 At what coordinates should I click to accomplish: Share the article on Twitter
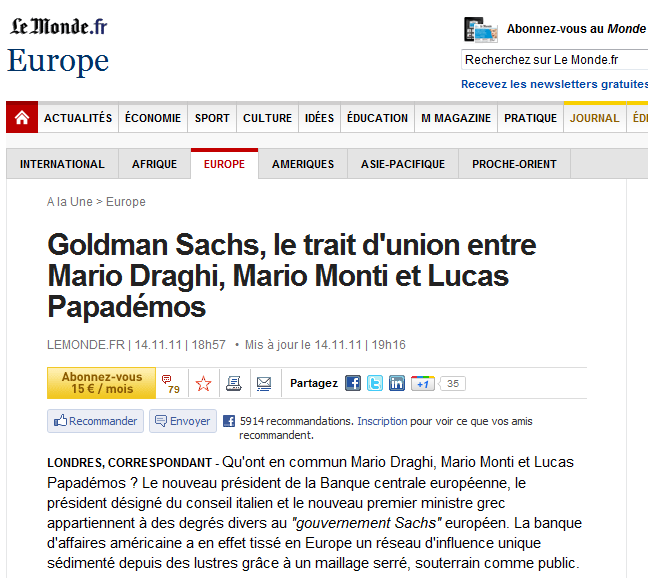click(x=375, y=383)
